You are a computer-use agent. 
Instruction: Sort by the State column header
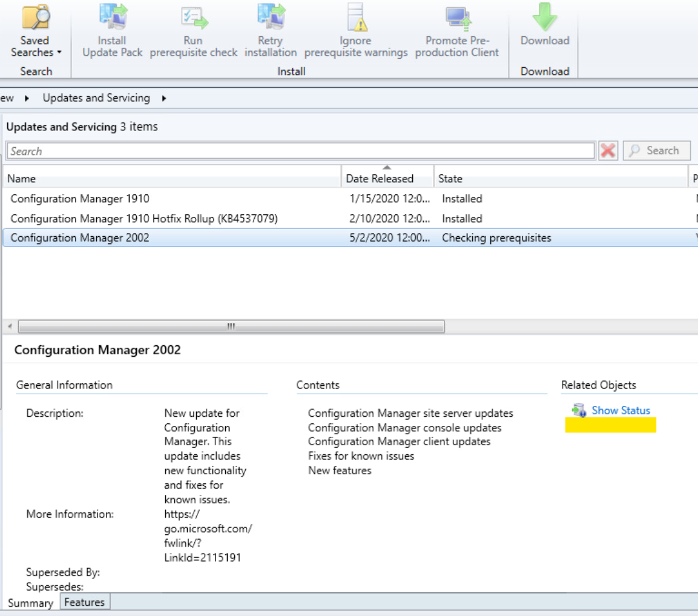(x=561, y=179)
